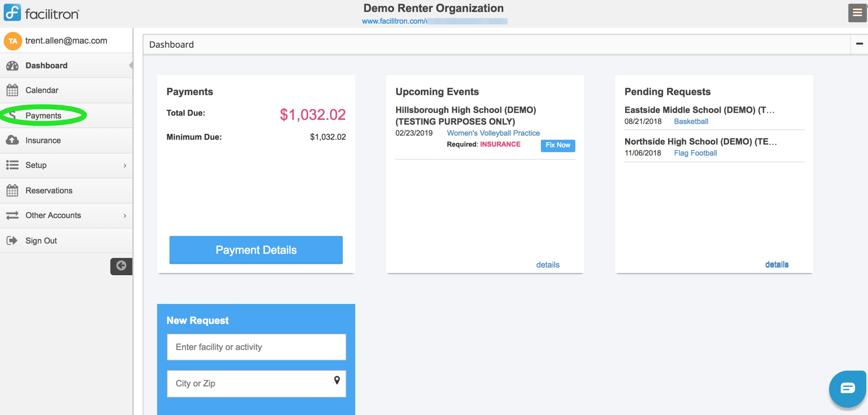Expand the Setup submenu chevron

point(125,165)
